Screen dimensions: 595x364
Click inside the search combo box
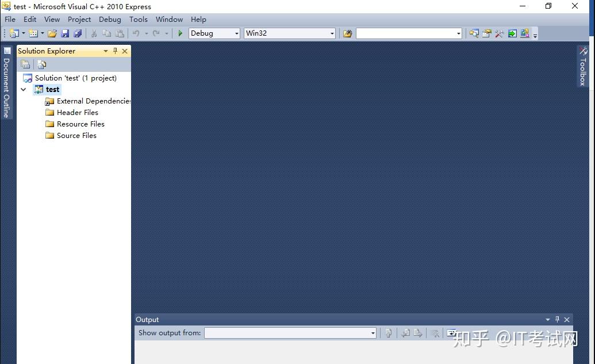[408, 33]
